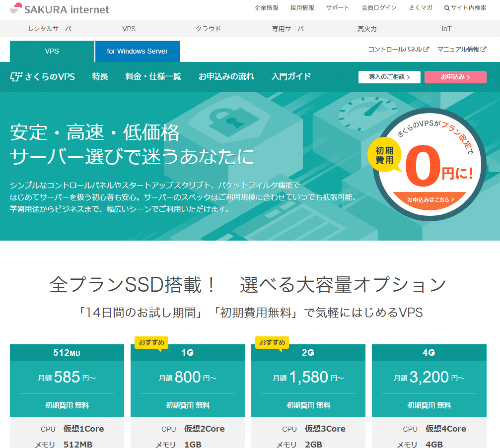Click the さくらのVPS logo icon
The width and height of the screenshot is (500, 448).
point(16,77)
